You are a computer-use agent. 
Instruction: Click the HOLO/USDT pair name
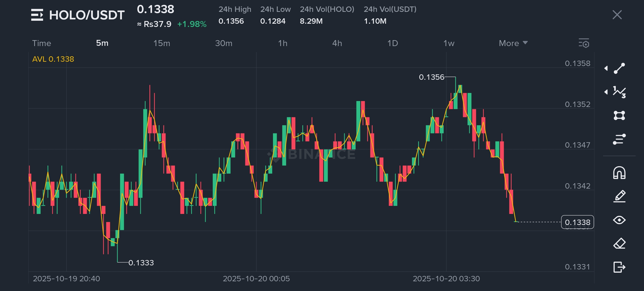[87, 15]
